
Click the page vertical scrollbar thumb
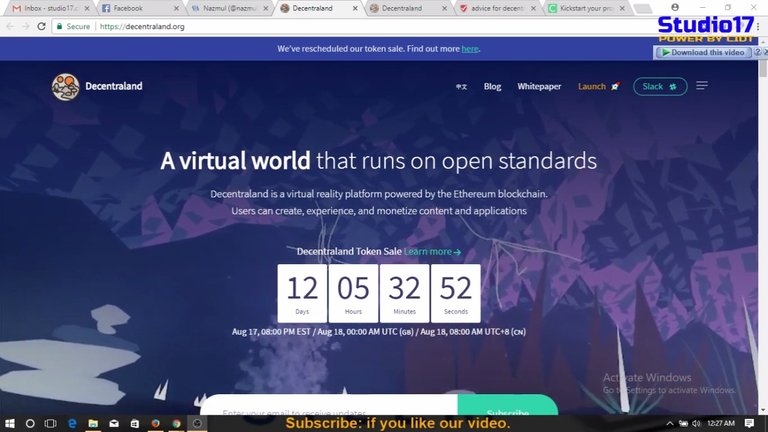pos(763,68)
